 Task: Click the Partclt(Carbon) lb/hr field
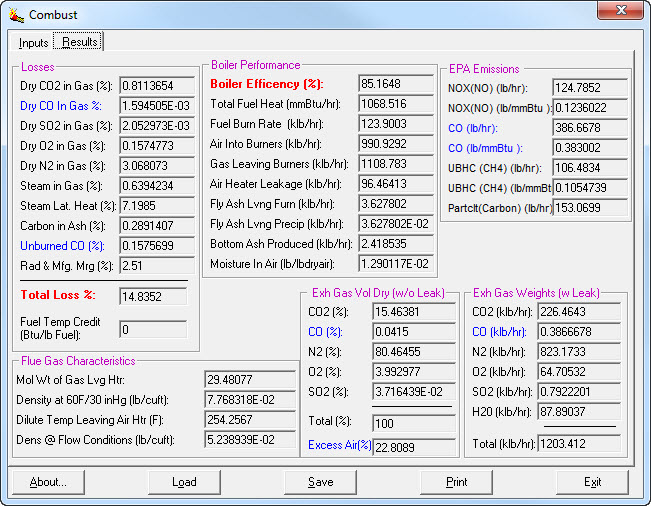pos(590,208)
